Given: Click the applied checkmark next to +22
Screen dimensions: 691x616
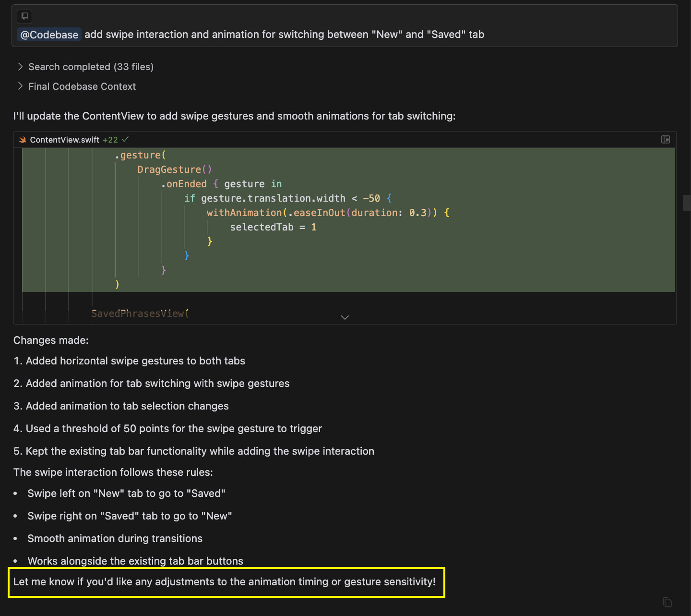Looking at the screenshot, I should click(125, 140).
